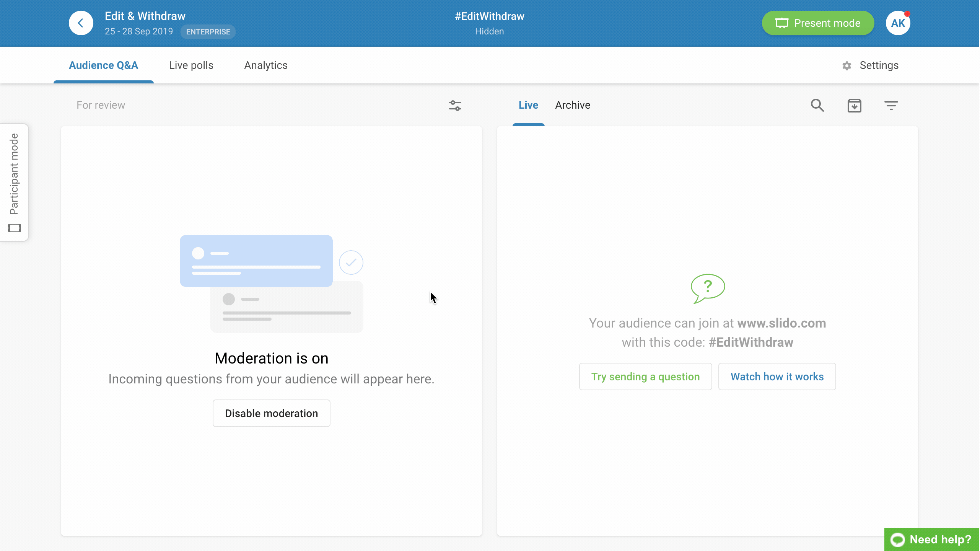Open question search magnifier icon
Screen dimensions: 980x551
point(817,105)
